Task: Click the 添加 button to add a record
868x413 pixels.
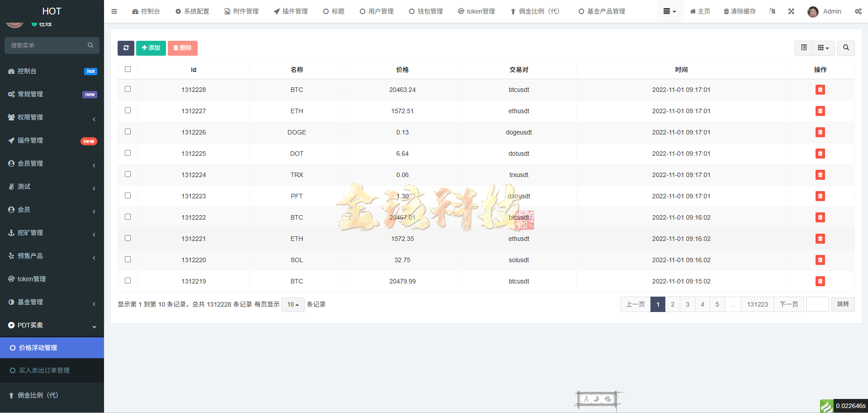Action: [151, 48]
